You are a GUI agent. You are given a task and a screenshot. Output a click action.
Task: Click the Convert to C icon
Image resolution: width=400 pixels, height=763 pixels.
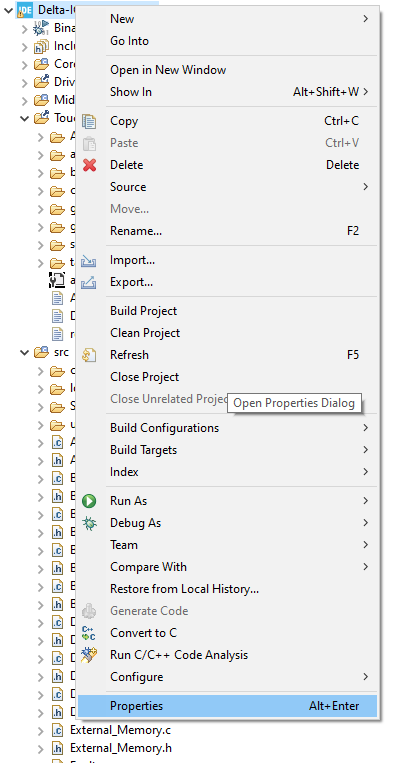89,633
